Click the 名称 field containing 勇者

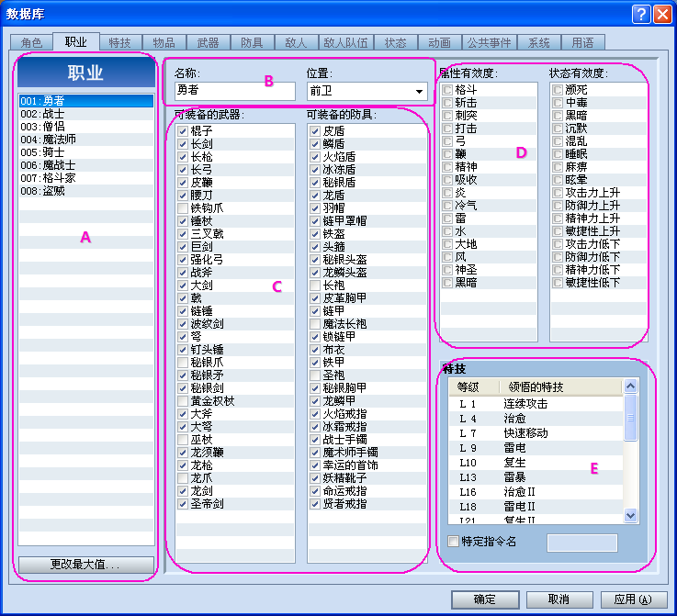(235, 91)
